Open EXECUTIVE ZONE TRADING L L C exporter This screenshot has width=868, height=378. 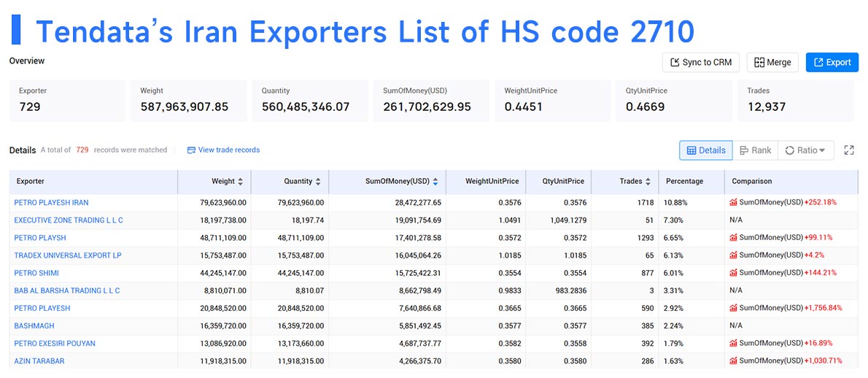[69, 220]
